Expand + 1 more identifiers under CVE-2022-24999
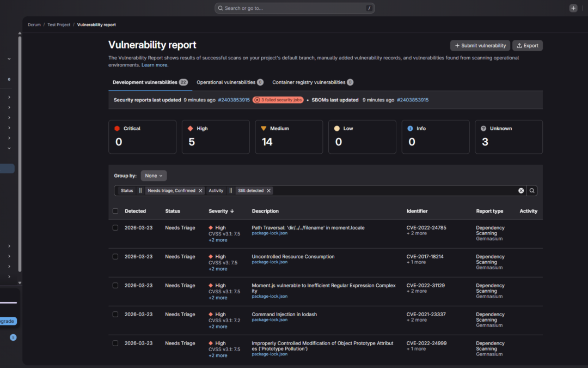The image size is (588, 368). tap(416, 349)
